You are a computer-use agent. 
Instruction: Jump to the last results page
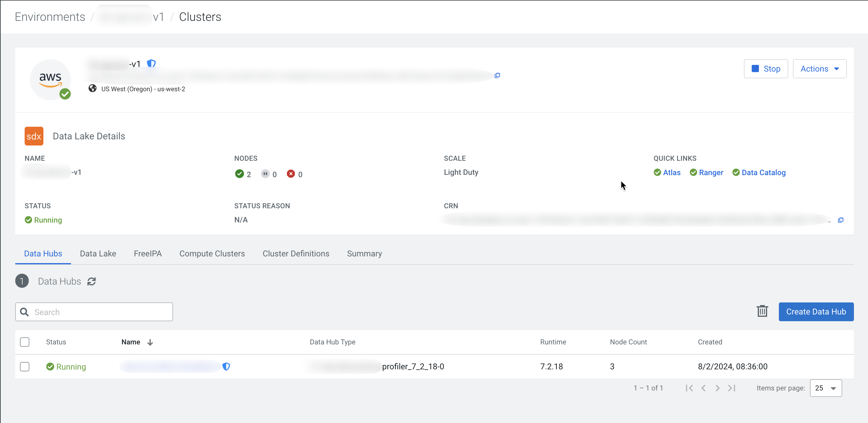click(732, 388)
